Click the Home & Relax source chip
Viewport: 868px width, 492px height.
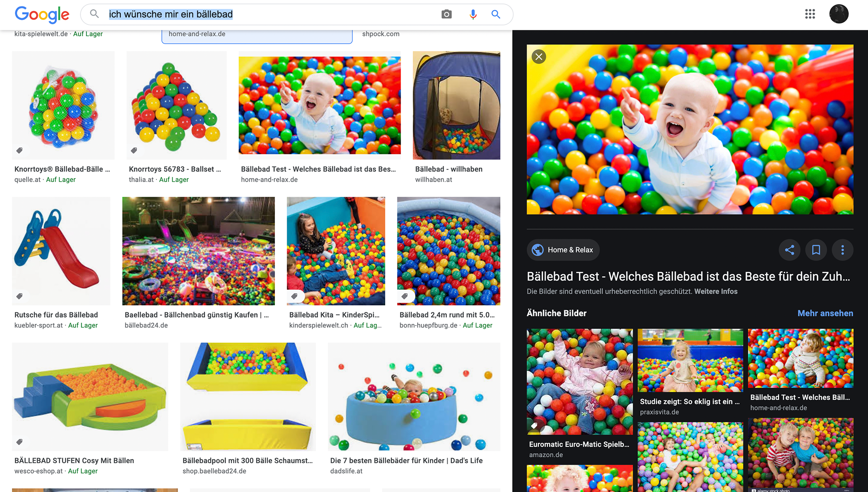(563, 250)
